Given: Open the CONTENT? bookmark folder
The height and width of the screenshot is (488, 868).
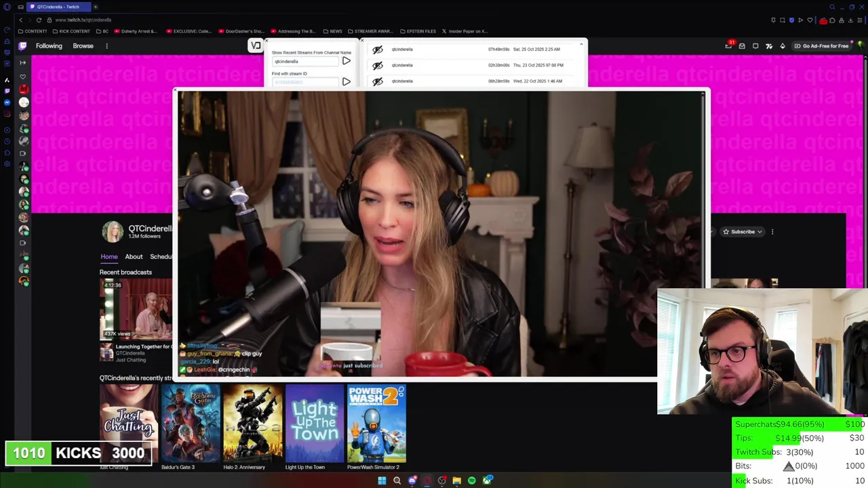Looking at the screenshot, I should coord(33,31).
